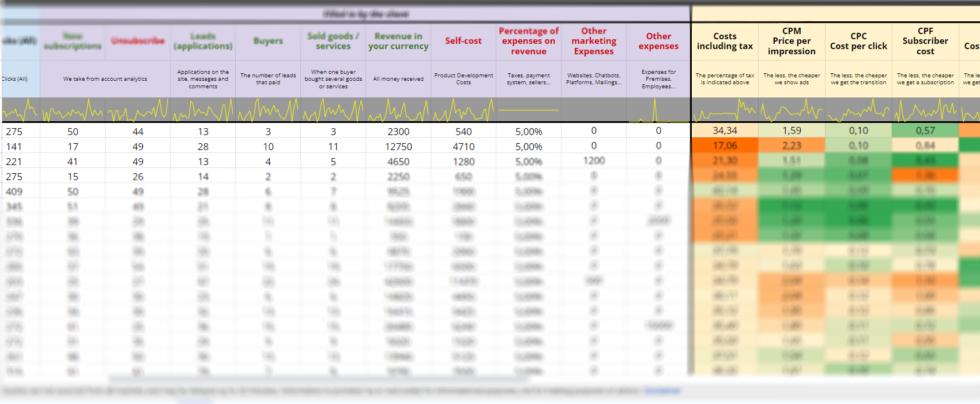The image size is (980, 404).
Task: Click the Percentage of expenses on revenue header
Action: 529,42
